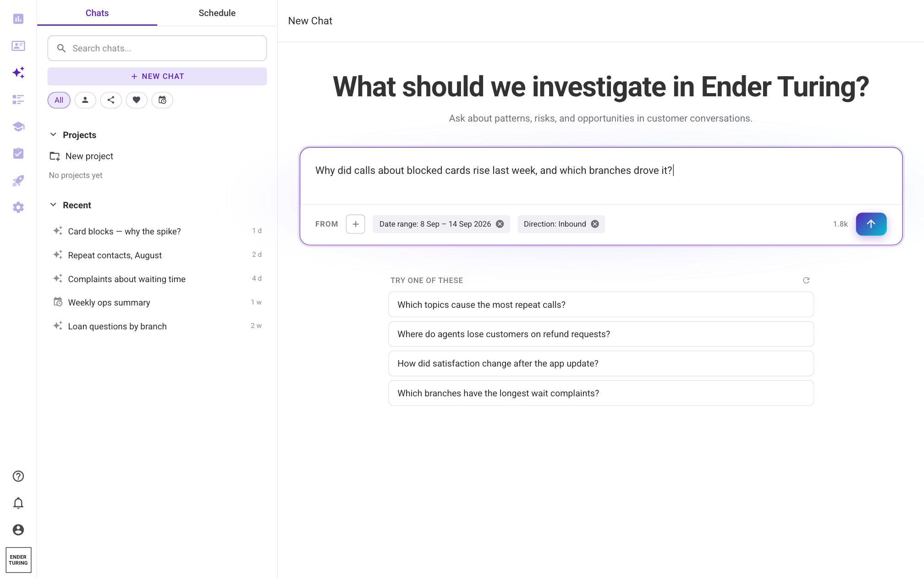Open 'Card blocks — why the spike?' chat

(157, 231)
